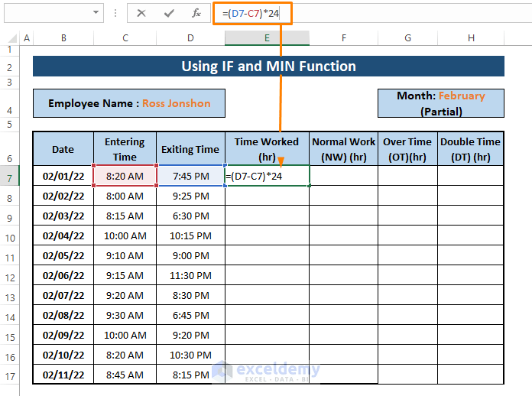Select date cell 02/06/22
Screen dimensions: 532x396
tap(63, 275)
